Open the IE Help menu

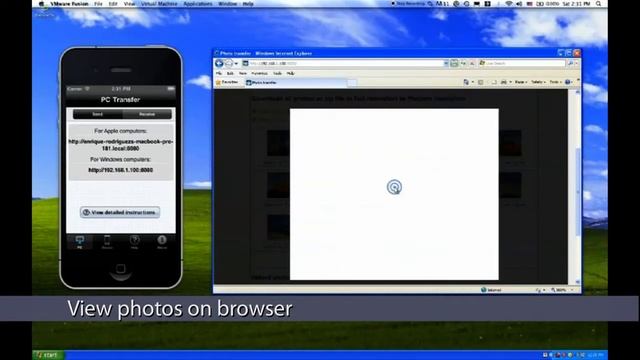point(291,73)
